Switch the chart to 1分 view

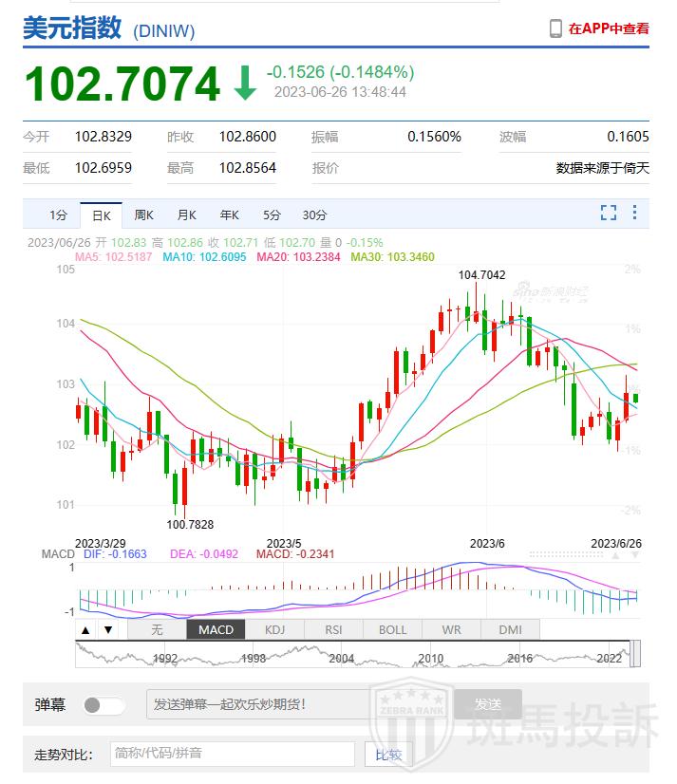[x=59, y=215]
